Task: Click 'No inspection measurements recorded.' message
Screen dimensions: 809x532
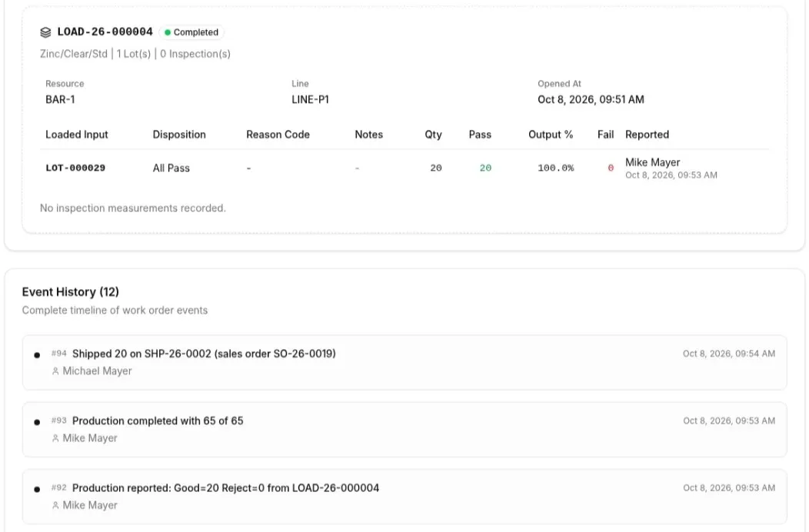Action: point(133,208)
